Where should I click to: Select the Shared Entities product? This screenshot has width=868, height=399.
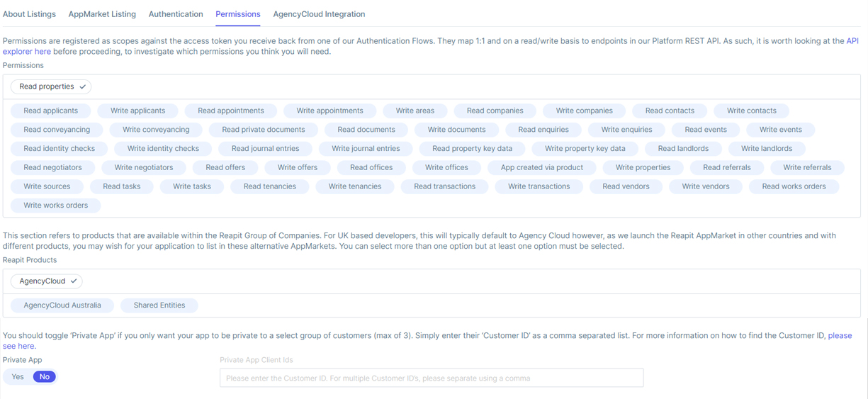point(159,305)
